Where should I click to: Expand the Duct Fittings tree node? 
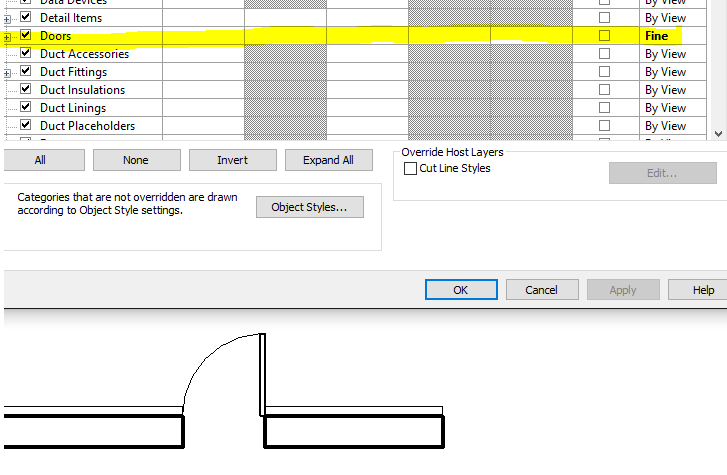(8, 73)
